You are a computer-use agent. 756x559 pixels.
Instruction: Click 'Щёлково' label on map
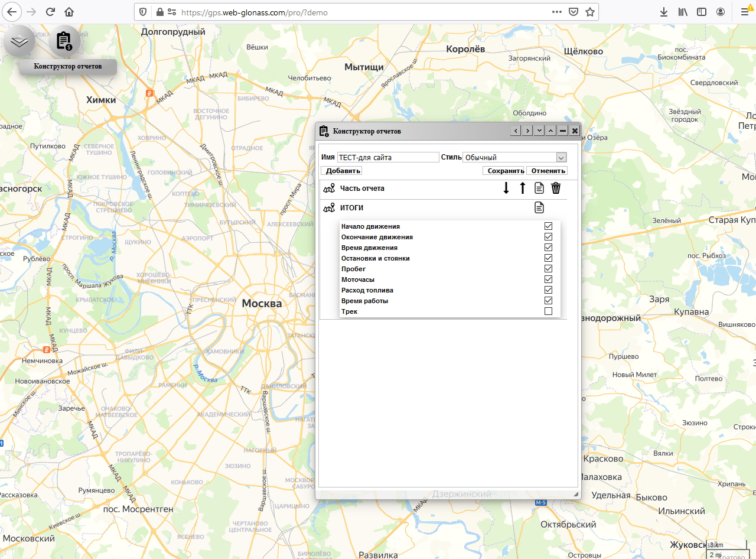coord(583,50)
